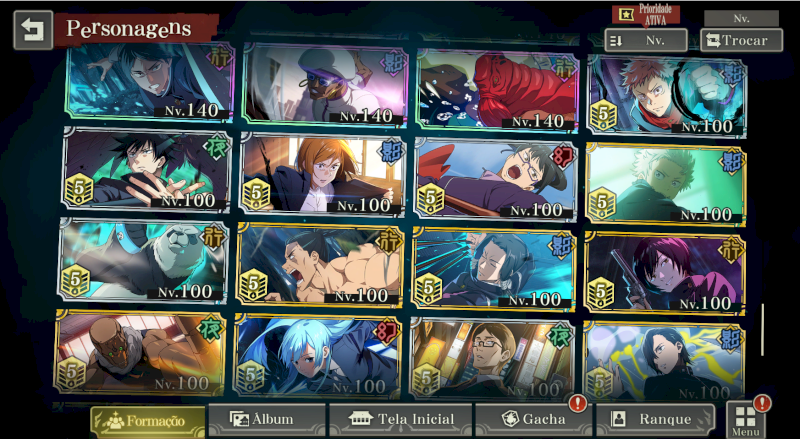This screenshot has width=800, height=439.
Task: Click the 5-star rank badge on the panda card
Action: click(76, 280)
